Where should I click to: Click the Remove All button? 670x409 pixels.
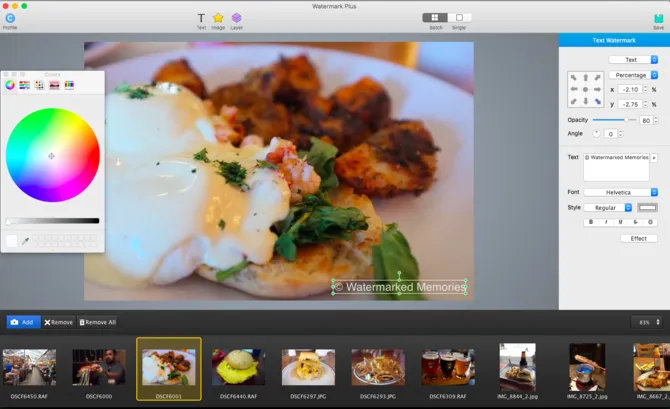[x=98, y=322]
